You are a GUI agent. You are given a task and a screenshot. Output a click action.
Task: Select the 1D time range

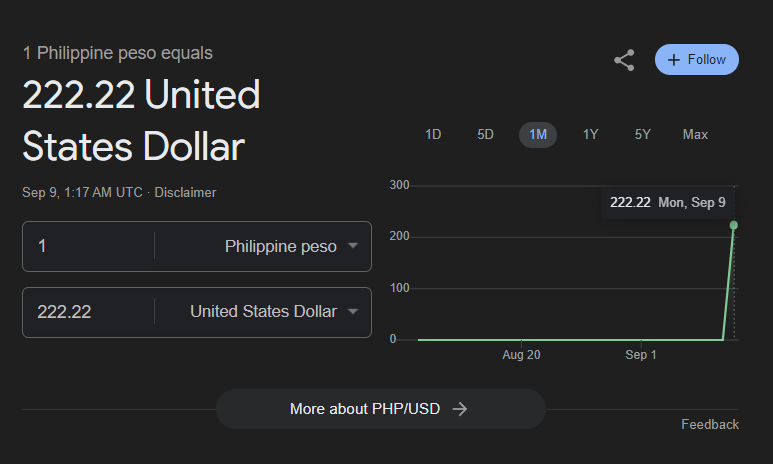(433, 135)
